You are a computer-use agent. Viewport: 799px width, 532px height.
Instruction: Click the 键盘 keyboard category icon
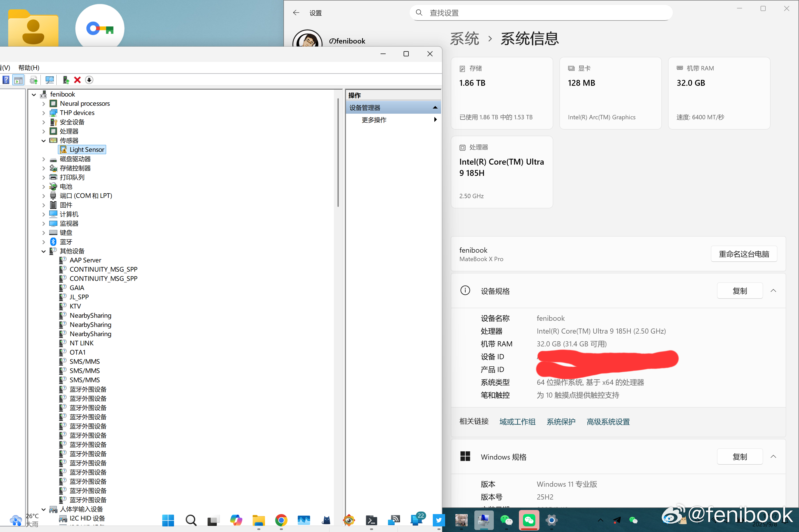53,233
